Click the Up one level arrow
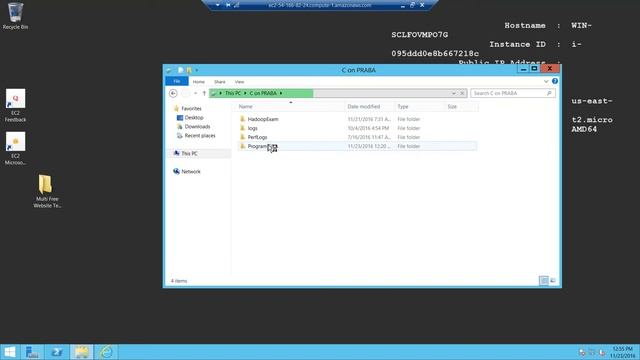640x360 pixels. [x=204, y=93]
